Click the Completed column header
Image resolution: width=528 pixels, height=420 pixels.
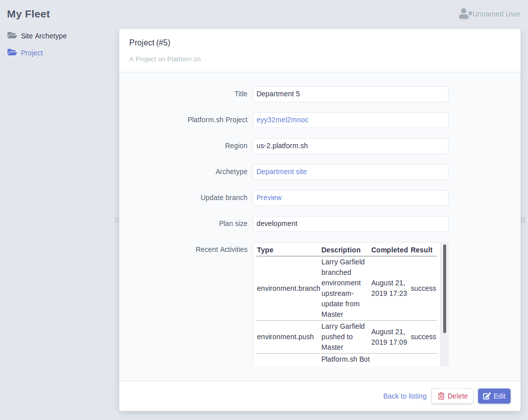coord(390,250)
